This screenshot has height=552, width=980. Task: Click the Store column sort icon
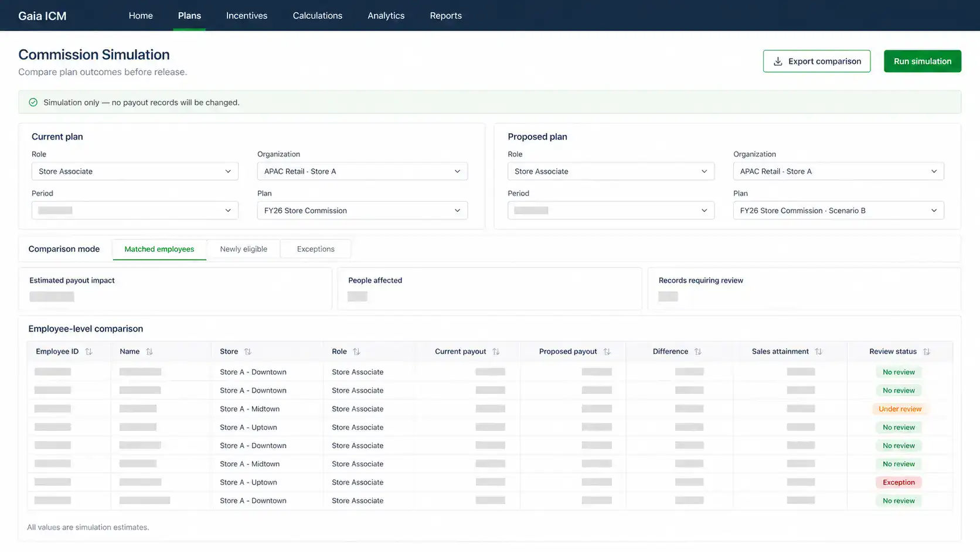click(x=248, y=351)
